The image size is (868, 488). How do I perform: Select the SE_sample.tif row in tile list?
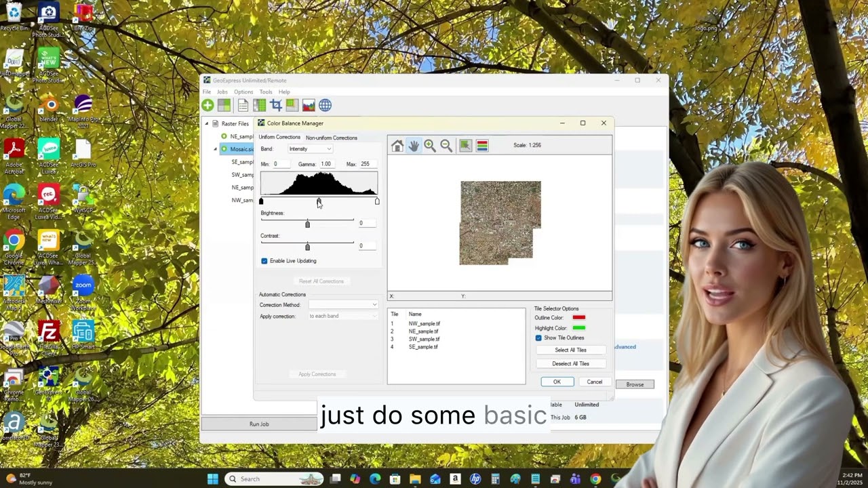point(423,347)
